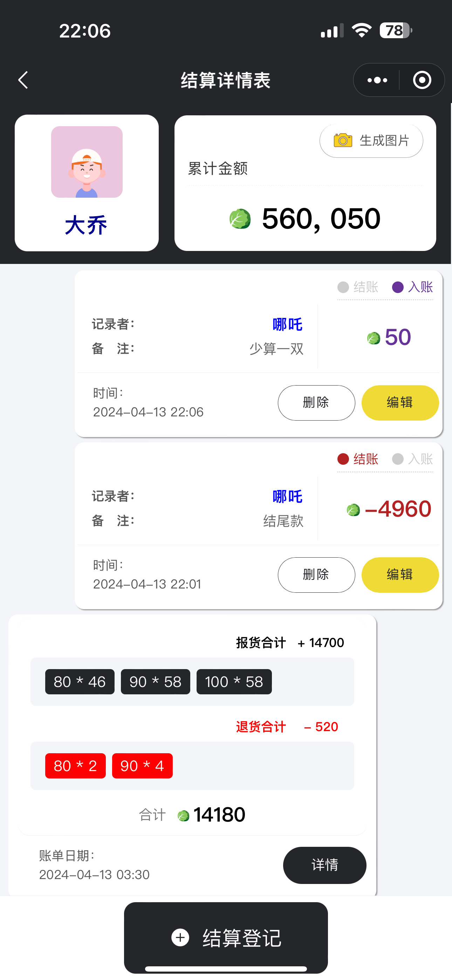Open 详情 for the 2024-04-13 bill
The width and height of the screenshot is (452, 980).
324,865
